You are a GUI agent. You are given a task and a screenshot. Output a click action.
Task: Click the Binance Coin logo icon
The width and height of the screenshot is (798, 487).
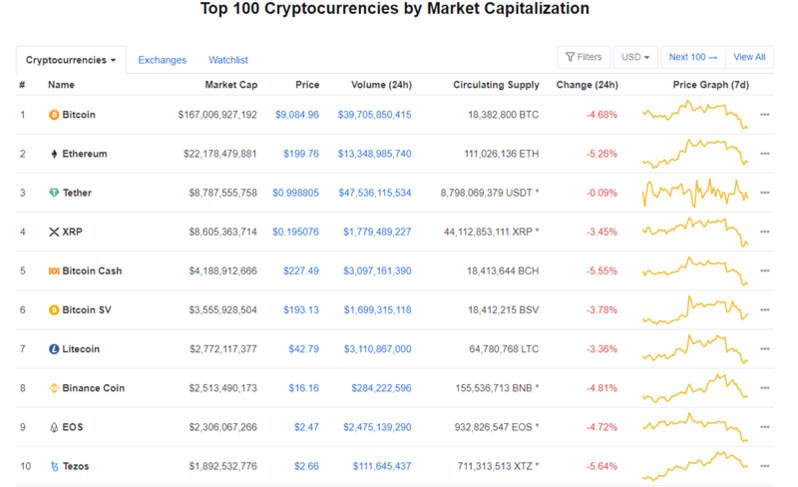pyautogui.click(x=54, y=388)
